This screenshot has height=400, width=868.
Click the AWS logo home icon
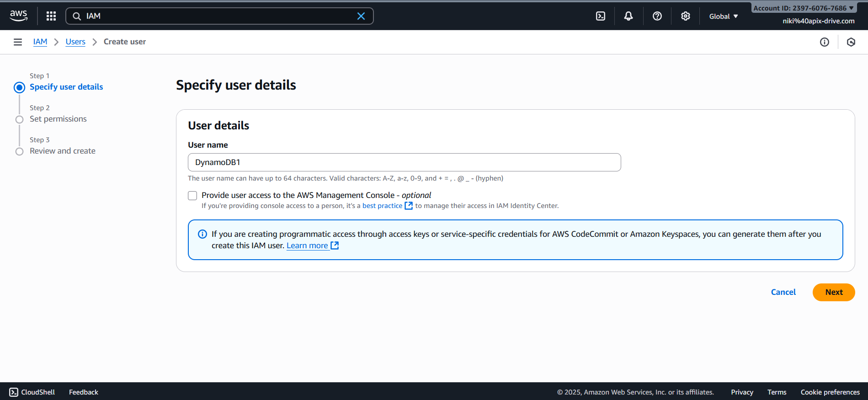19,16
